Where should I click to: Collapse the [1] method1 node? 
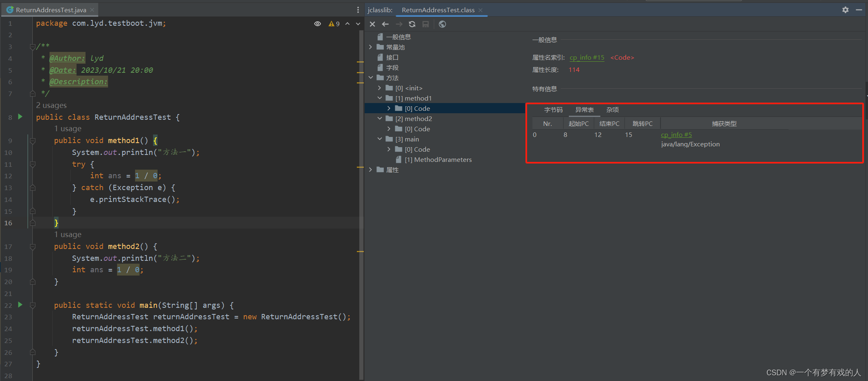(x=380, y=98)
